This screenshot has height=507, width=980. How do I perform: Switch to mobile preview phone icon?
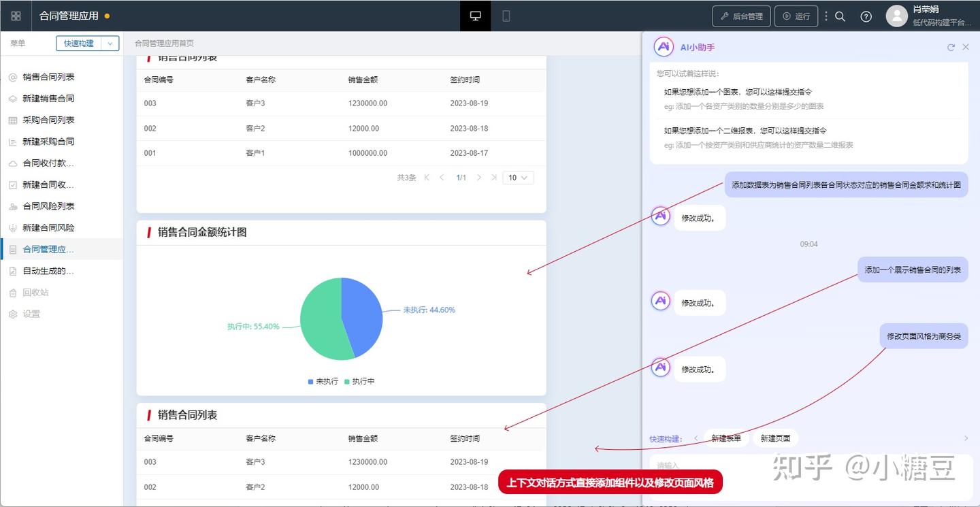505,15
